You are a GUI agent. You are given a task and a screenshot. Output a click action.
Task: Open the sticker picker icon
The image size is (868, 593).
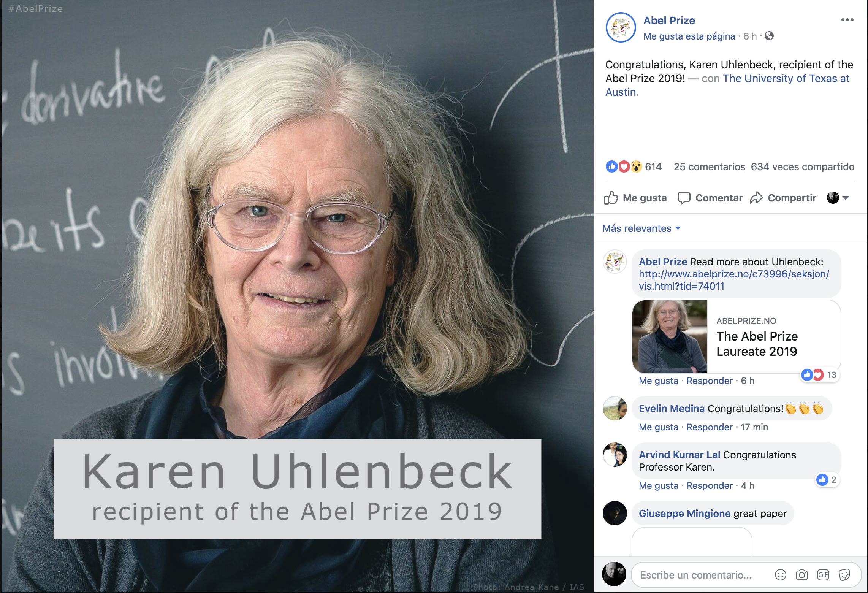coord(844,575)
